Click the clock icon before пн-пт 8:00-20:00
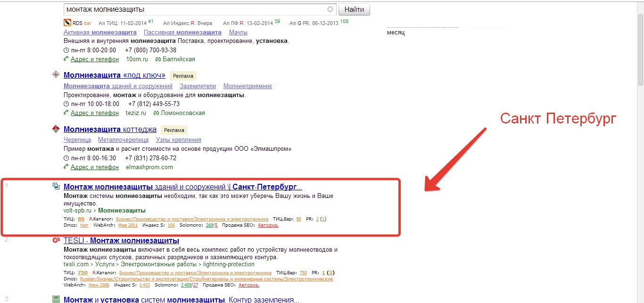The width and height of the screenshot is (644, 303). (x=66, y=50)
